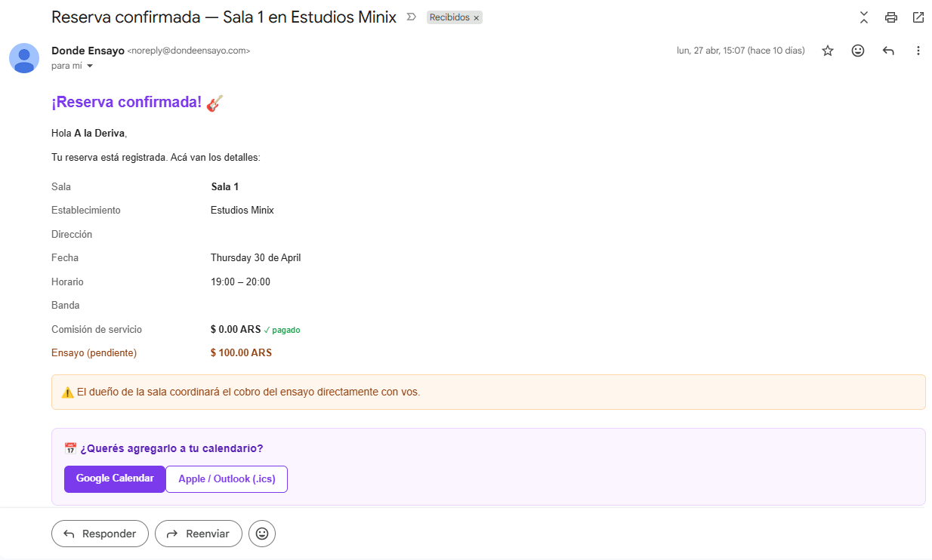Add event via the Google Calendar button
932x560 pixels.
[115, 478]
